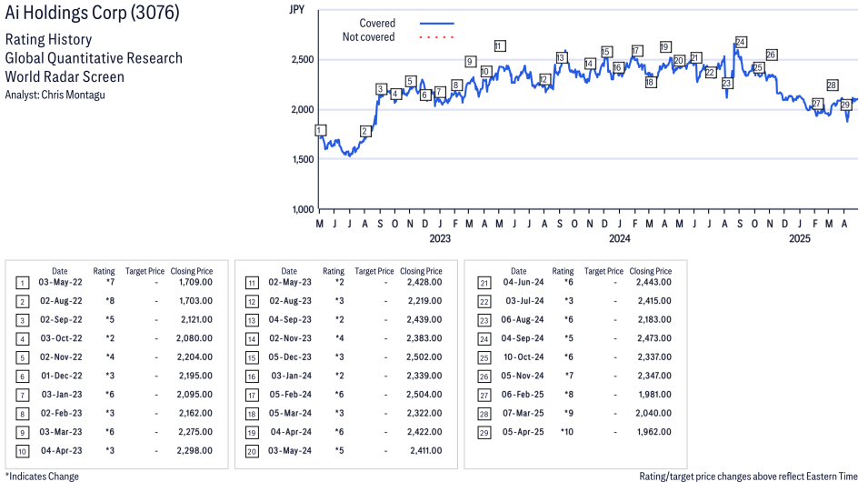Select chart marker 11 above May 2023
Viewport: 868px width, 482px height.
pos(500,46)
